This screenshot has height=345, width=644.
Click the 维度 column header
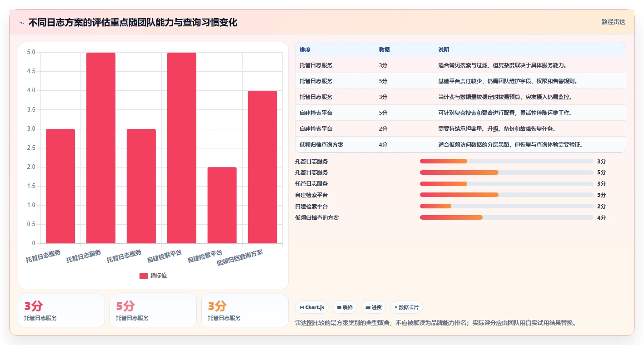click(x=305, y=49)
